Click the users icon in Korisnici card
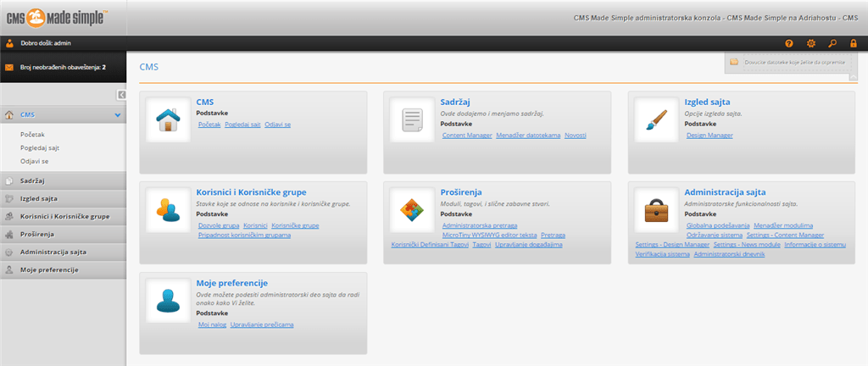This screenshot has width=868, height=366. pos(168,210)
